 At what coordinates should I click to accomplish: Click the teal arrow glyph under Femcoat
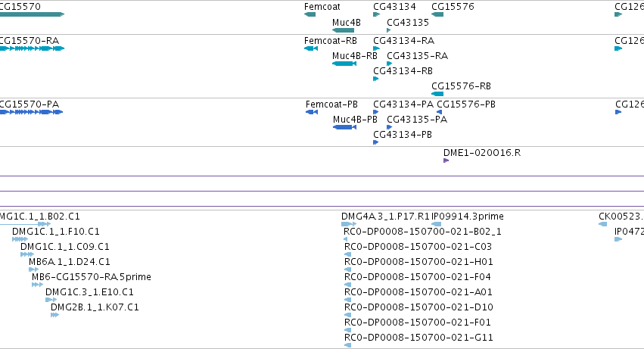tap(310, 14)
